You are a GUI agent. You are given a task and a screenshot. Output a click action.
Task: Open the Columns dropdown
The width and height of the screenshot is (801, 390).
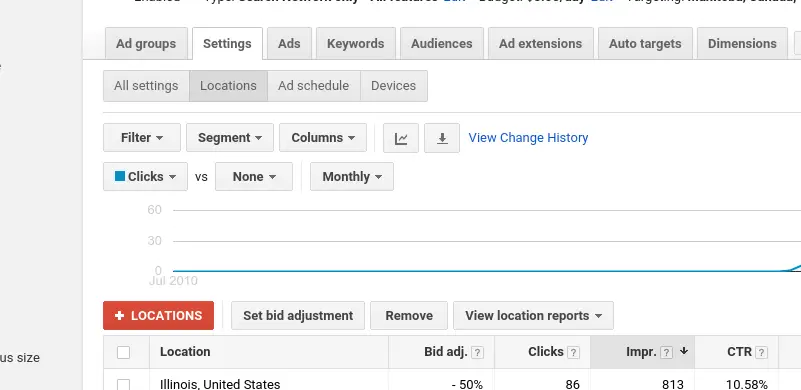(x=323, y=138)
